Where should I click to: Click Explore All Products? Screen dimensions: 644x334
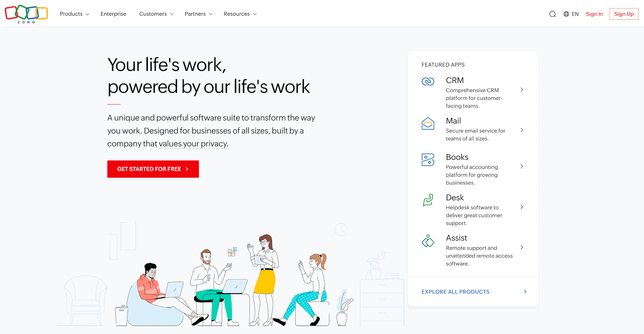[455, 292]
